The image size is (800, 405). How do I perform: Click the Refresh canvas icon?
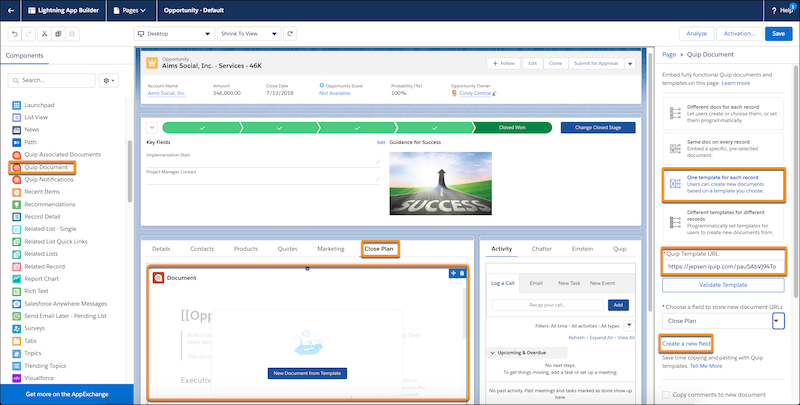(x=290, y=34)
